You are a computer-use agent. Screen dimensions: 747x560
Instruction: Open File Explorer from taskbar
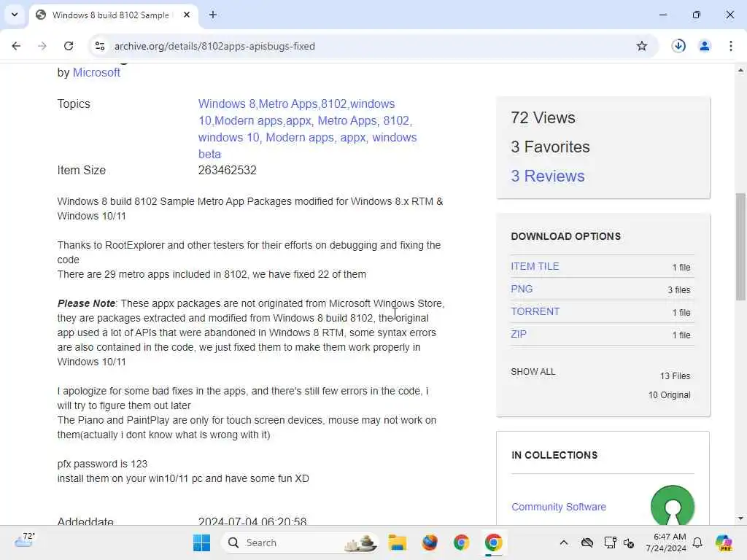tap(398, 542)
